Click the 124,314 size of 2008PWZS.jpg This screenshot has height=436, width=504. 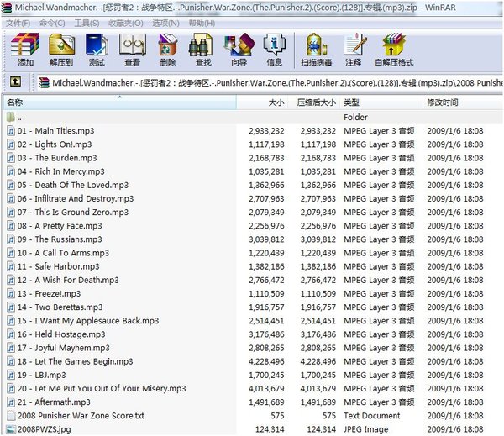270,429
